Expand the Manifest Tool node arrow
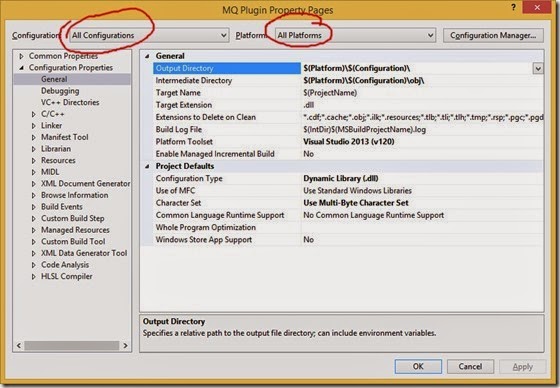Screen dimensions: 560x388 click(x=34, y=137)
